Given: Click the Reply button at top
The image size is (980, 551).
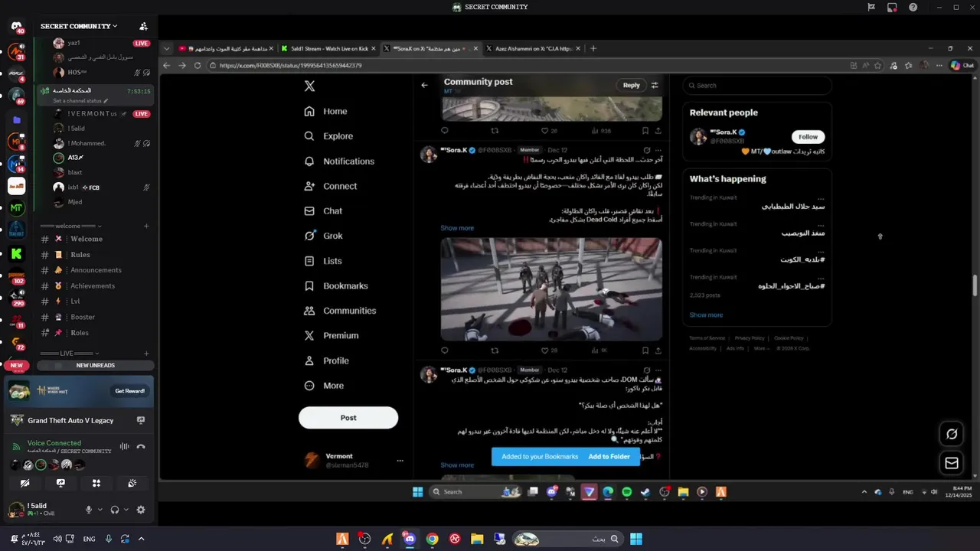Looking at the screenshot, I should (x=632, y=85).
